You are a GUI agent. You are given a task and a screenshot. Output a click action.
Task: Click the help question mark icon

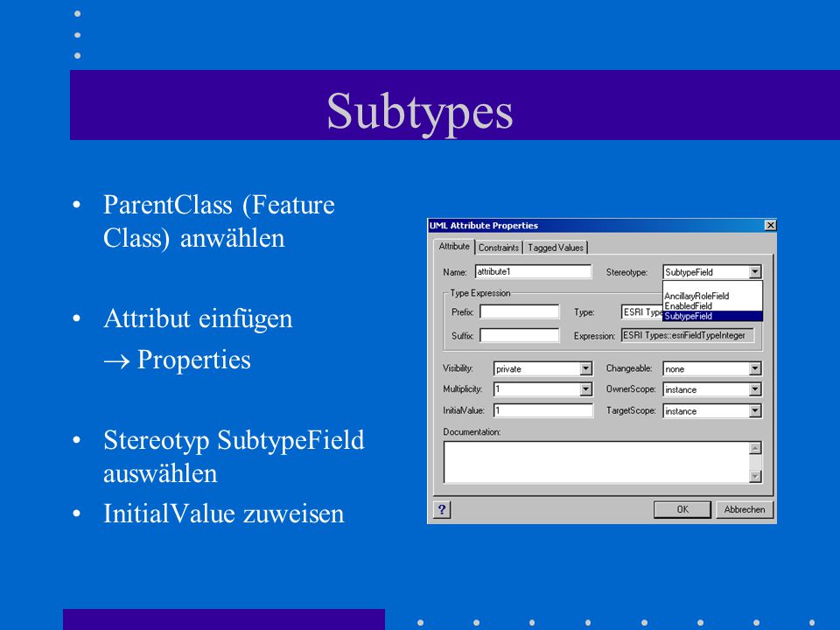pyautogui.click(x=441, y=509)
